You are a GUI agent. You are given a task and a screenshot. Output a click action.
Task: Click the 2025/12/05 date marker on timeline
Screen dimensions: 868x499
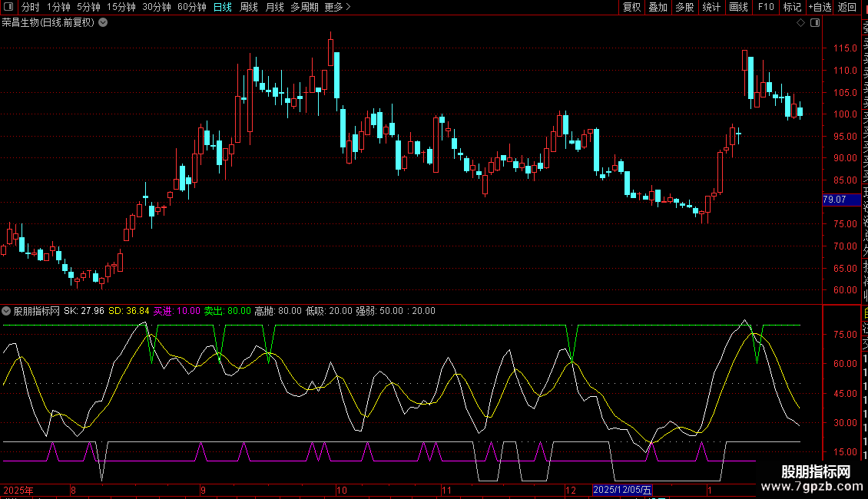[623, 490]
